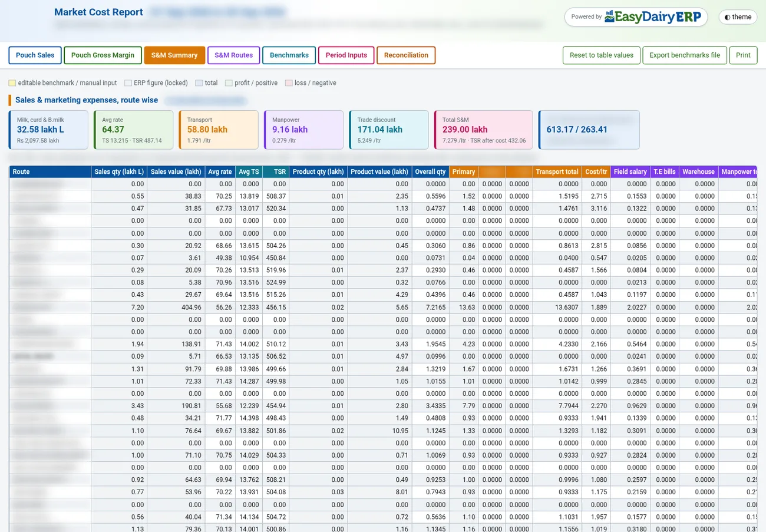Open the Pouch Sales tab
Image resolution: width=766 pixels, height=532 pixels.
click(35, 55)
